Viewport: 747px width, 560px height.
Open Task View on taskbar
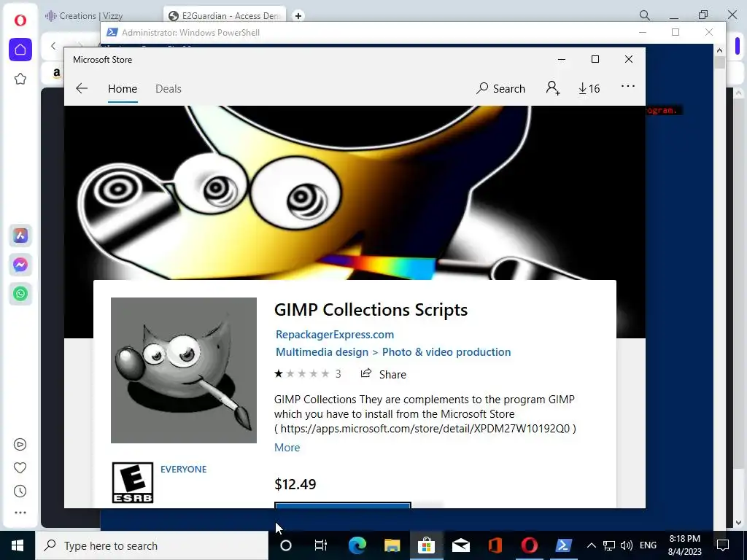(x=321, y=545)
